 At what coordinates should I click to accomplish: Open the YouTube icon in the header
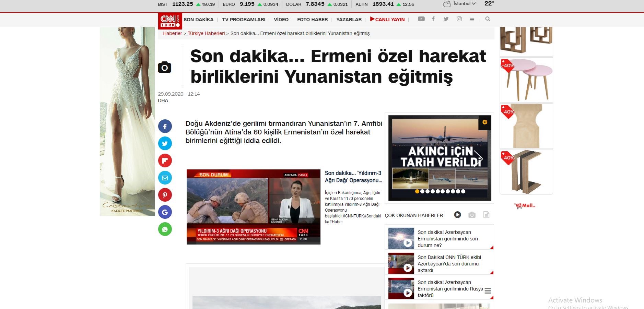pyautogui.click(x=421, y=19)
